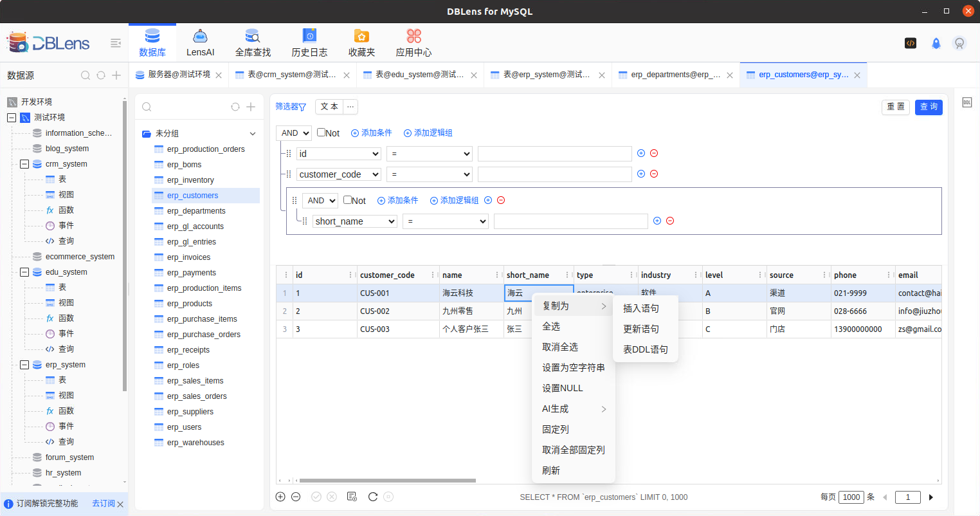Screen dimensions: 980x516
Task: Open the LensAI tool
Action: pos(200,43)
